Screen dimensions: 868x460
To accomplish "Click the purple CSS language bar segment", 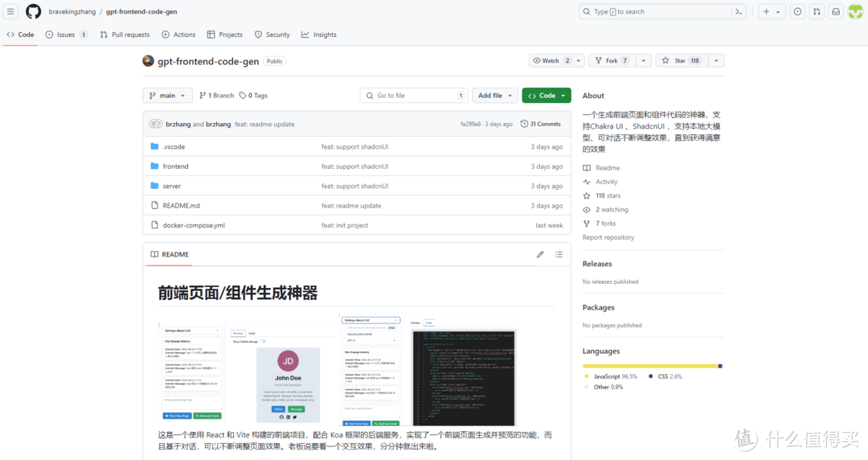I will point(720,366).
